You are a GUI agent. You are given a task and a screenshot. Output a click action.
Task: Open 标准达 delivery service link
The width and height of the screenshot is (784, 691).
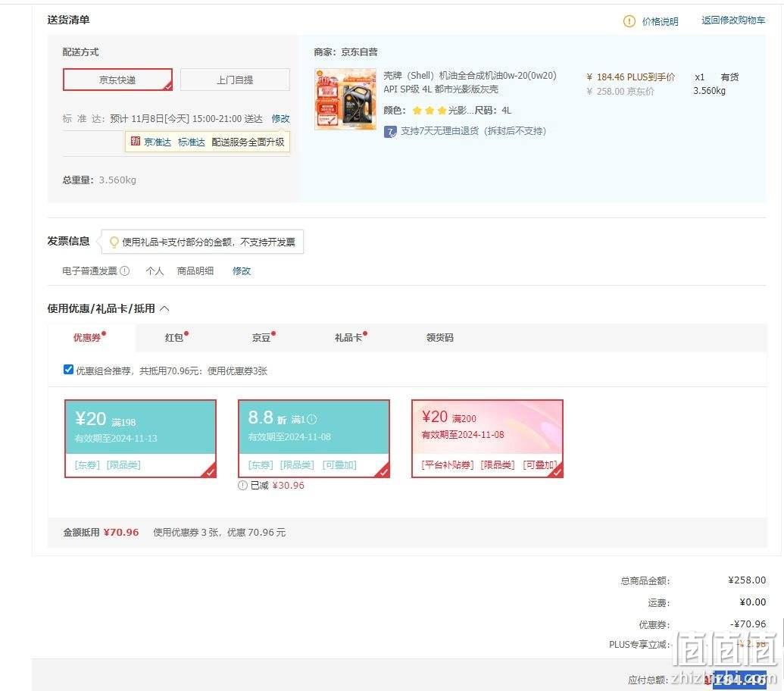tap(192, 142)
